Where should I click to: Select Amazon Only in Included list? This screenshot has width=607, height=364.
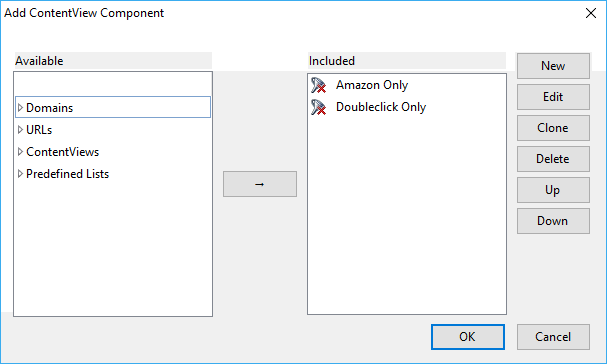tap(372, 85)
